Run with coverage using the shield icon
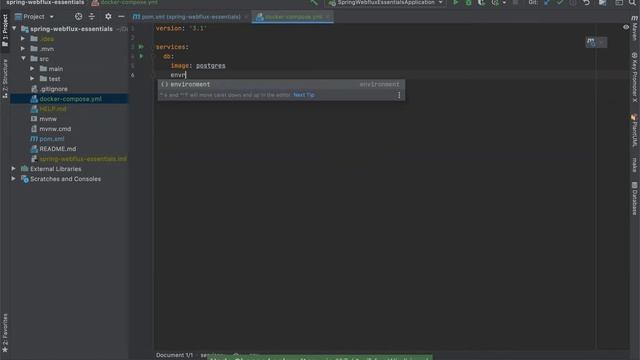 point(482,2)
